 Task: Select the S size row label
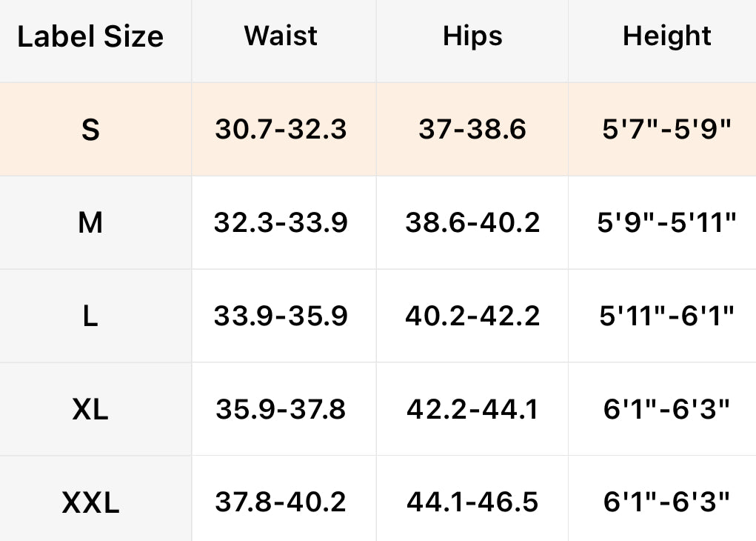(x=90, y=130)
